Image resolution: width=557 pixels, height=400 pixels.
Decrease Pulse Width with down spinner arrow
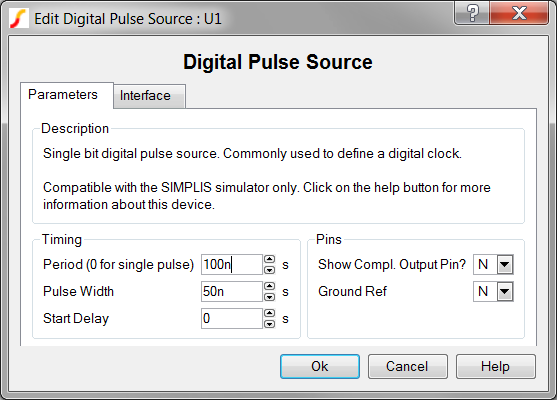coord(270,297)
